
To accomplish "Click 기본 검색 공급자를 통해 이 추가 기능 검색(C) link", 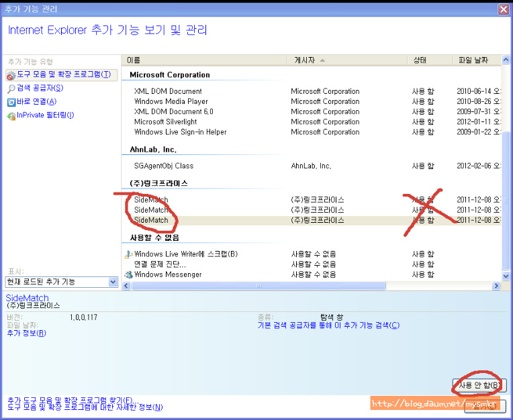I will pyautogui.click(x=328, y=325).
